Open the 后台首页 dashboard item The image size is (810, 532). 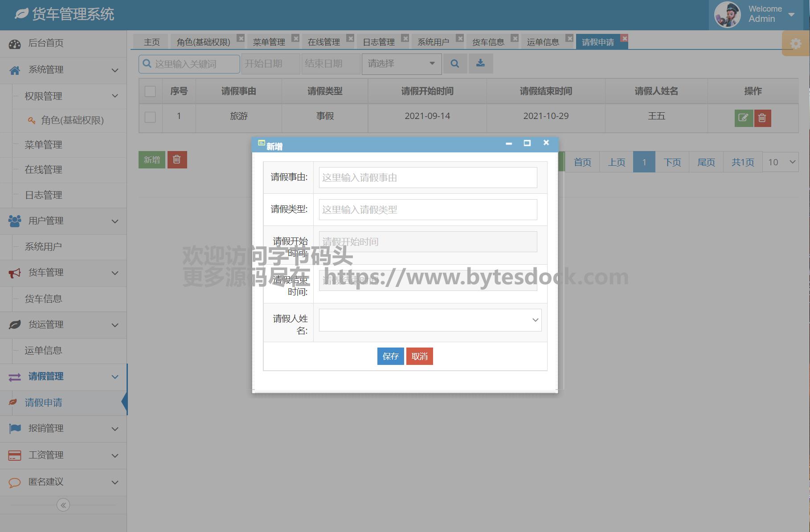pyautogui.click(x=45, y=43)
